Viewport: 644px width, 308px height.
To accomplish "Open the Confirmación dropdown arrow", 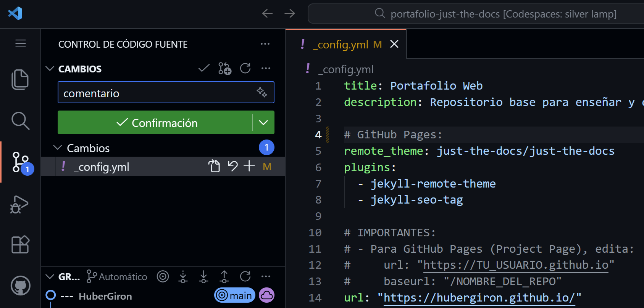I will (263, 122).
